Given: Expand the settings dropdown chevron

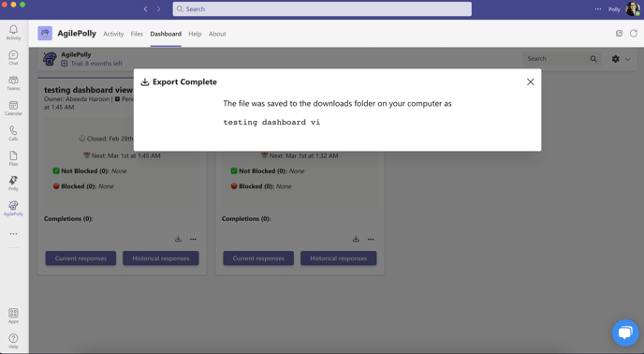Looking at the screenshot, I should pos(627,59).
